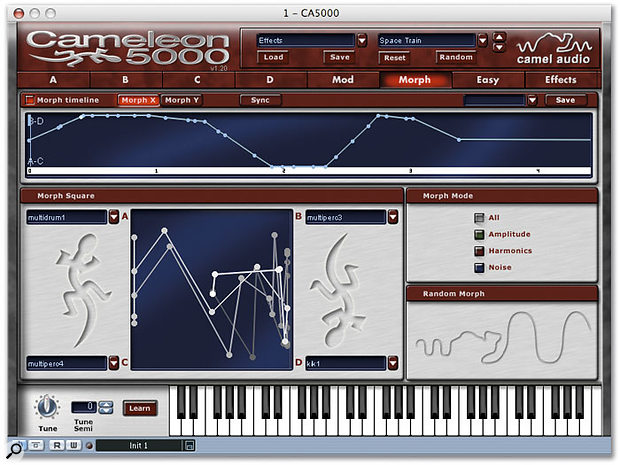Click the timeline ruler at beat 1
Screen dimensions: 620x465
click(x=156, y=171)
